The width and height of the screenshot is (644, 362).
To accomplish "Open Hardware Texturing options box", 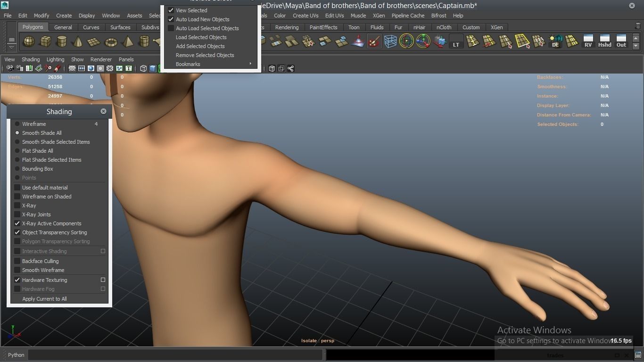I will click(103, 280).
